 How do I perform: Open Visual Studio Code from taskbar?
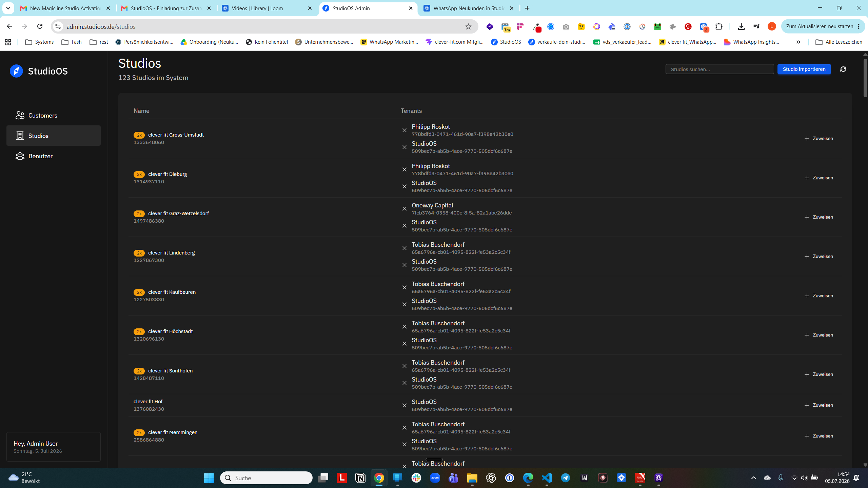pos(547,478)
